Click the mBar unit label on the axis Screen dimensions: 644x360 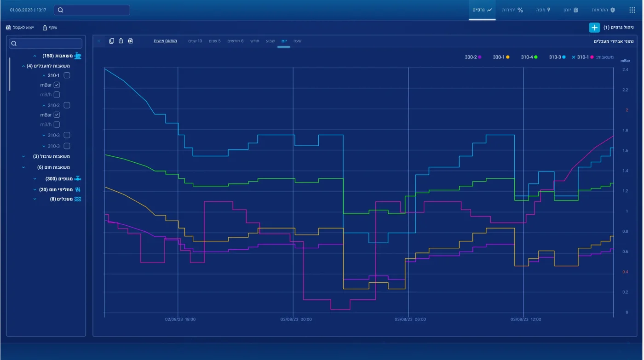625,61
